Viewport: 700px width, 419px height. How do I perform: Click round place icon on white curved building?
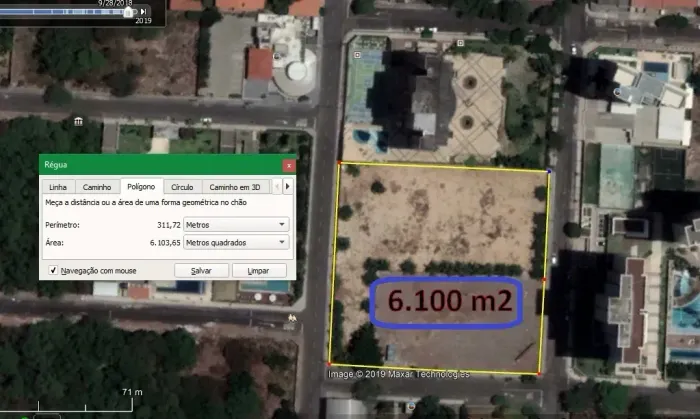click(617, 92)
